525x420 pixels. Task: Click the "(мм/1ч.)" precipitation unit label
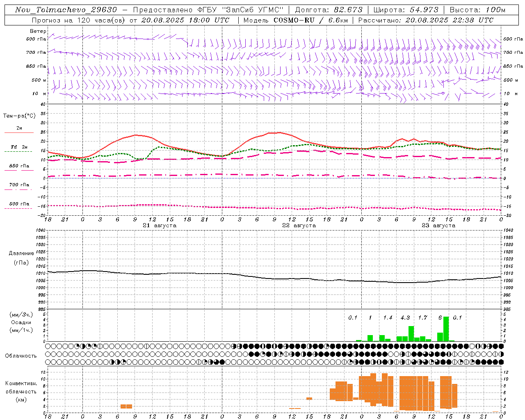tap(21, 330)
